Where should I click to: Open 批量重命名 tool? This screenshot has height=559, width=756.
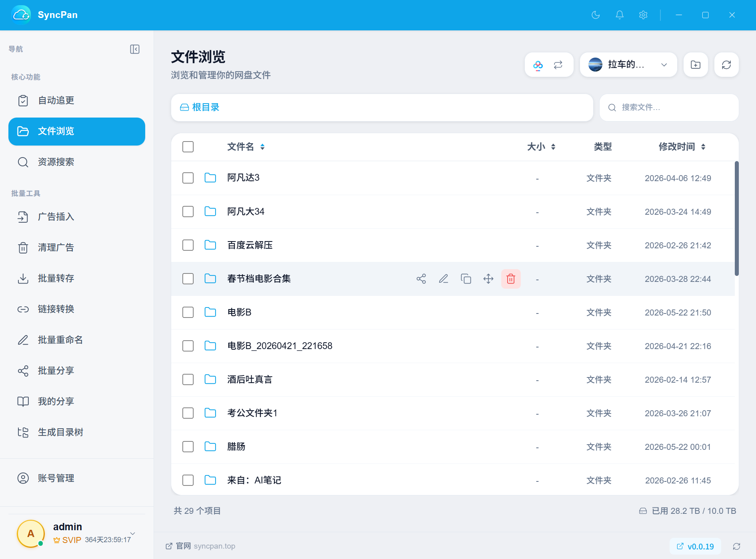coord(77,340)
